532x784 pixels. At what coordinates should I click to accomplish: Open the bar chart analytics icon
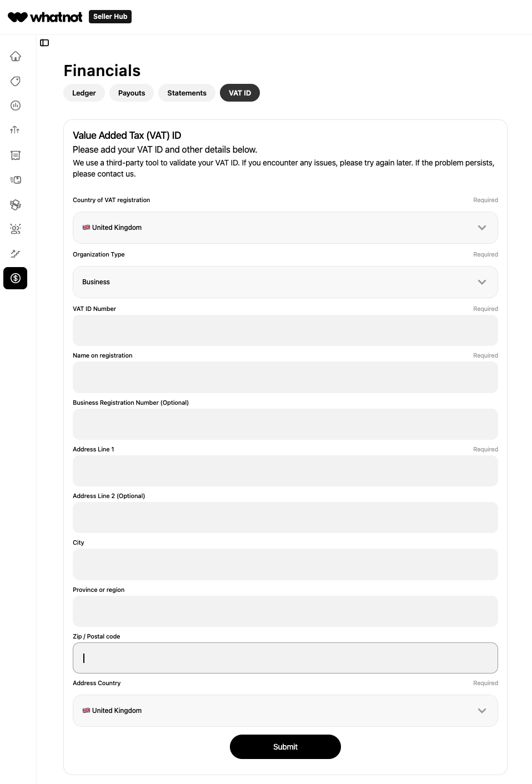pyautogui.click(x=16, y=105)
